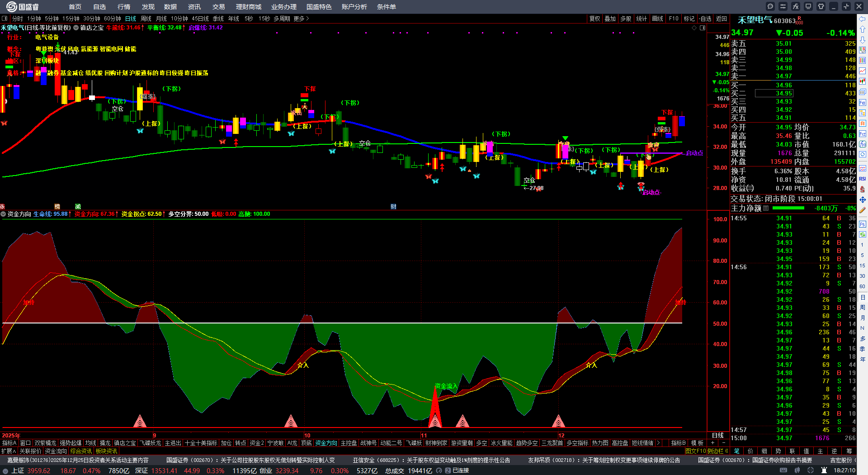
Task: Click the plus zoom-in button under 日线
Action: point(712,443)
